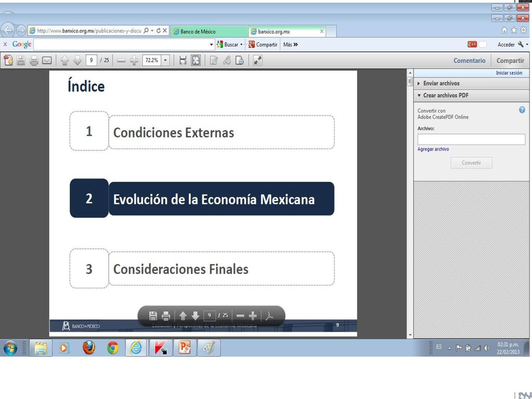Zoom in using top toolbar plus icon

[x=134, y=61]
